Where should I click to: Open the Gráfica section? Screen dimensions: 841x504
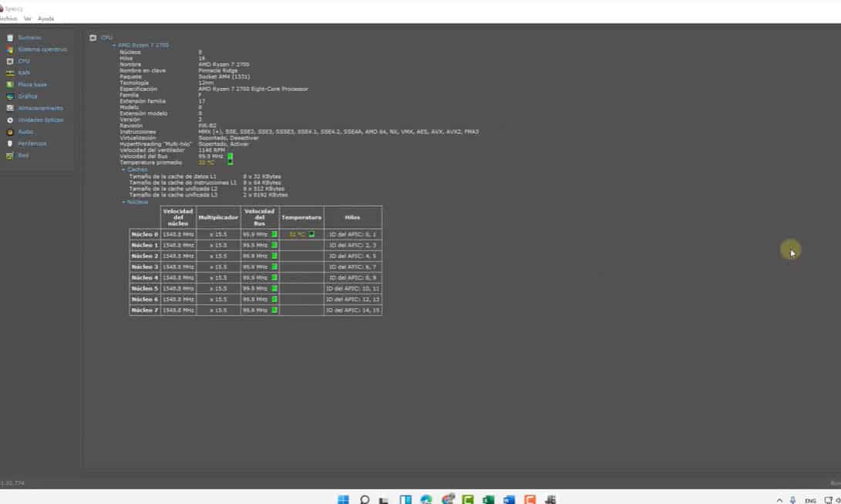(28, 96)
